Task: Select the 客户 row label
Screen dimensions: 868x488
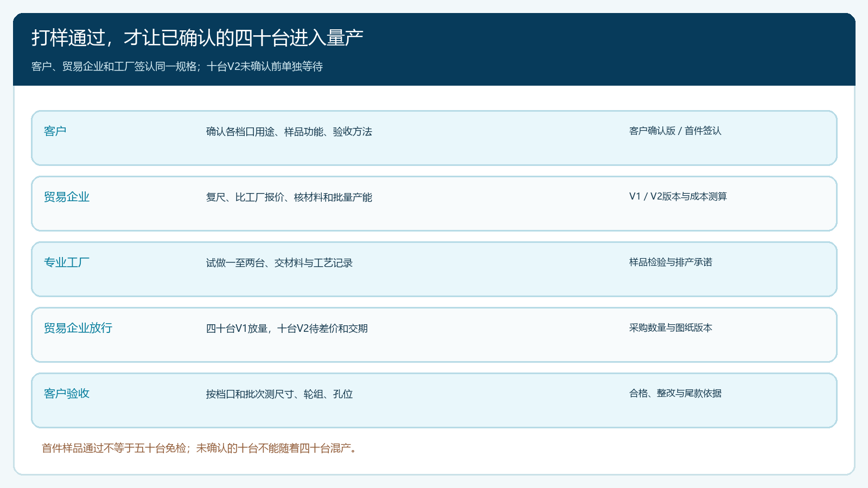Action: point(55,131)
